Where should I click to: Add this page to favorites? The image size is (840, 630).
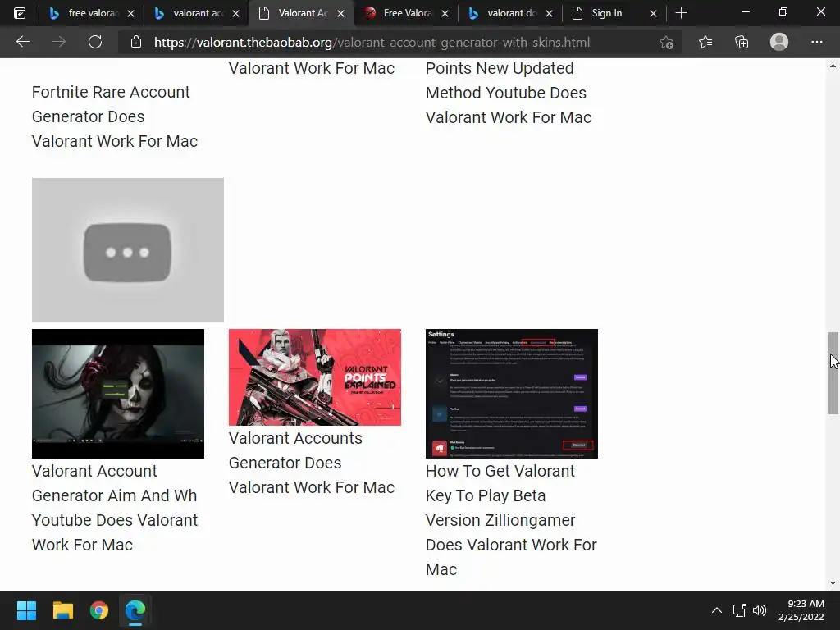[x=666, y=43]
